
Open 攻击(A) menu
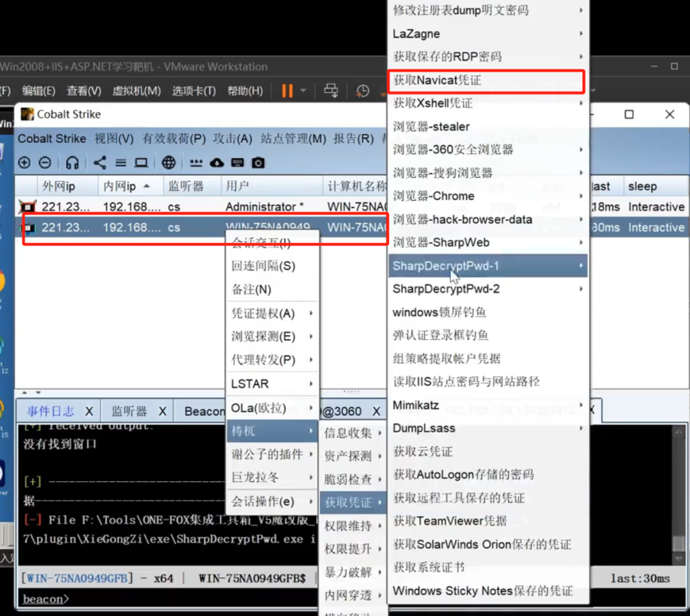pos(232,139)
